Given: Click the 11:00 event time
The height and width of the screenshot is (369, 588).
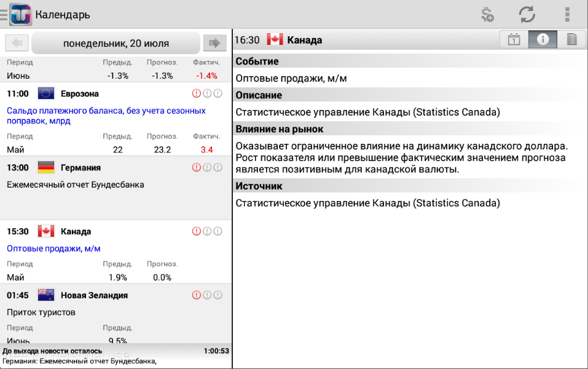Looking at the screenshot, I should (x=18, y=94).
